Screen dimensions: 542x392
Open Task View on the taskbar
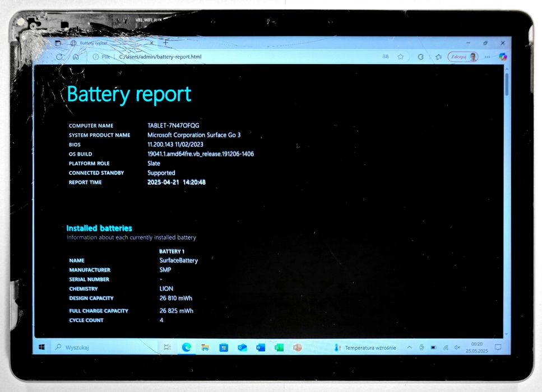(x=167, y=347)
